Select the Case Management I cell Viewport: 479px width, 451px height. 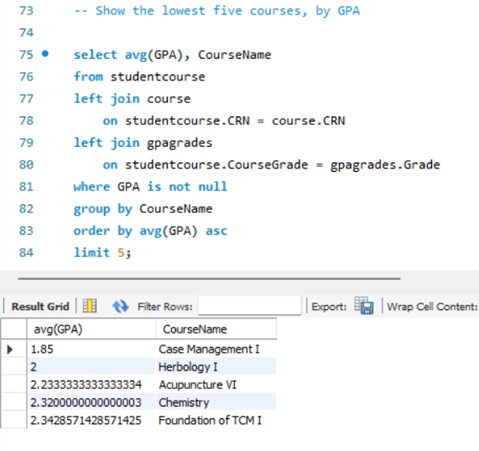(x=216, y=349)
